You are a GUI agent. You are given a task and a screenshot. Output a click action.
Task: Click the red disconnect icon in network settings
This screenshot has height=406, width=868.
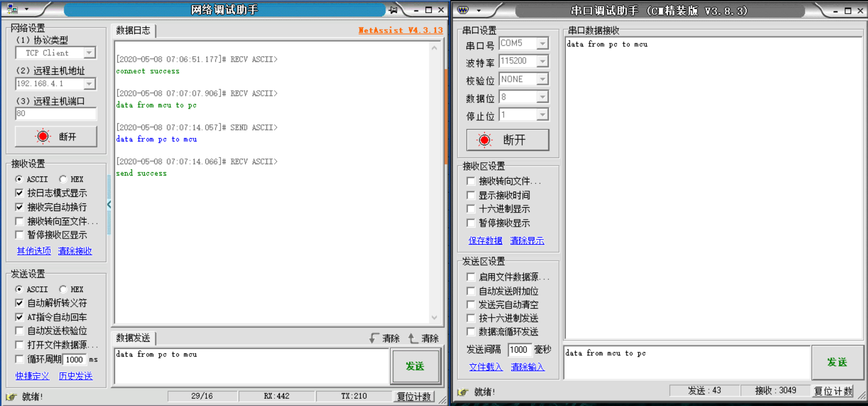click(x=43, y=137)
